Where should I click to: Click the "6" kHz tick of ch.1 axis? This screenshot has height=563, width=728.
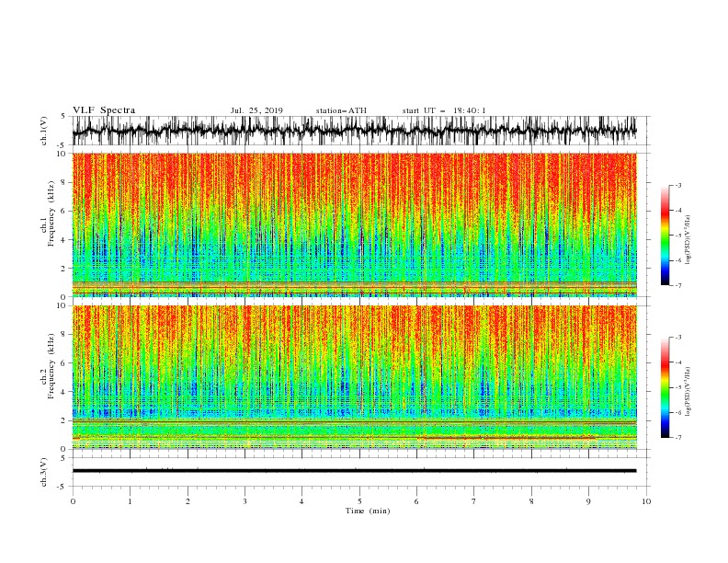64,211
